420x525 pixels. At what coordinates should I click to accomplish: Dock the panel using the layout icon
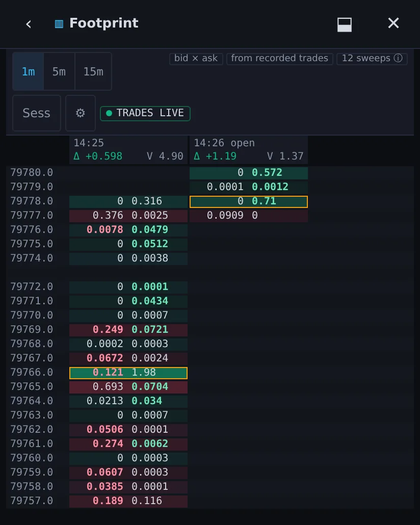click(344, 25)
